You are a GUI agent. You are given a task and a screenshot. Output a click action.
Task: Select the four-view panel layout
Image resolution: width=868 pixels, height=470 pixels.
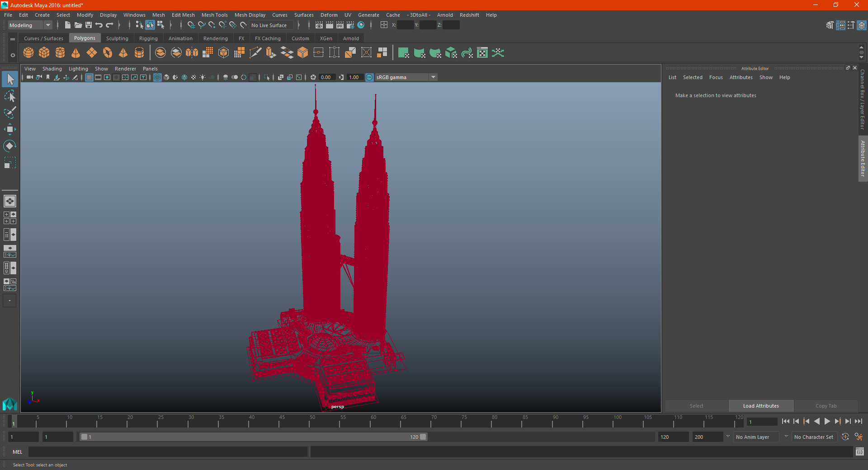coord(10,218)
